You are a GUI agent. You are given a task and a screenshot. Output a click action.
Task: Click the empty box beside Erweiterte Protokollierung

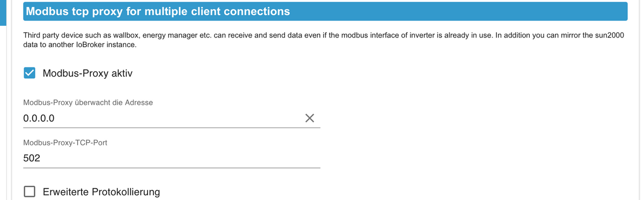pos(30,191)
